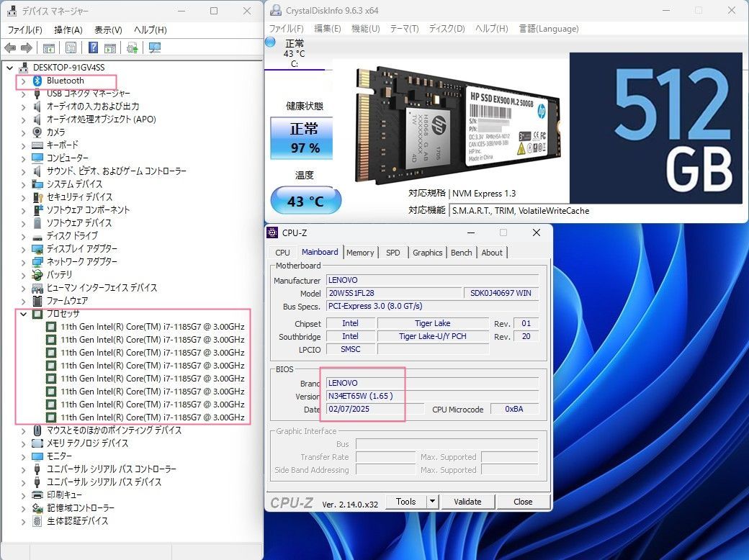The height and width of the screenshot is (560, 749).
Task: Click the Validate button in CPU-Z
Action: [x=467, y=501]
